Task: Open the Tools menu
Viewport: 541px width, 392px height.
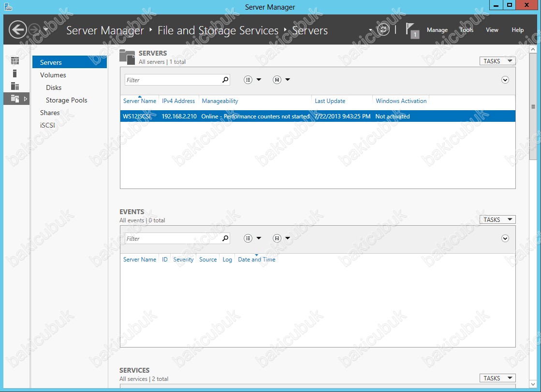Action: click(467, 30)
